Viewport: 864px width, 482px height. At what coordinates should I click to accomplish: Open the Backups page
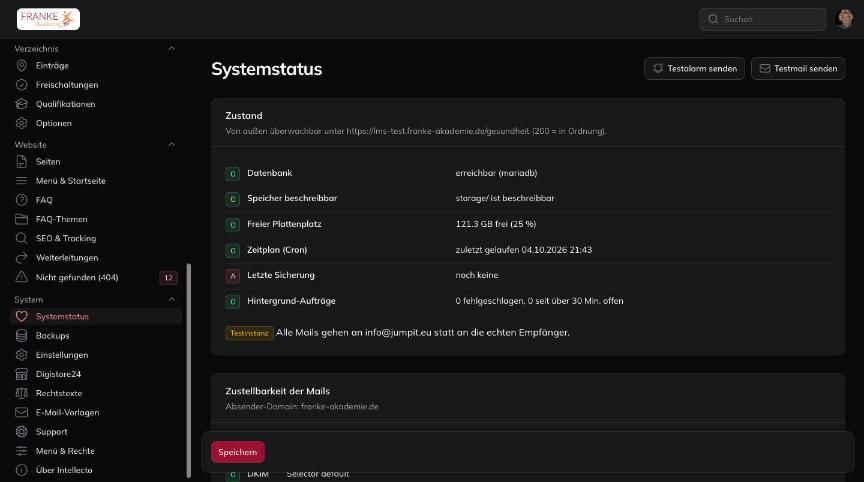point(96,335)
